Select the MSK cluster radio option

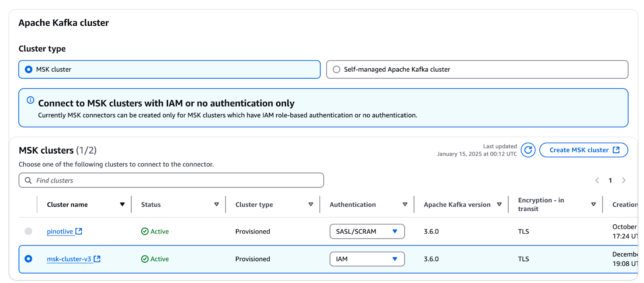click(29, 70)
